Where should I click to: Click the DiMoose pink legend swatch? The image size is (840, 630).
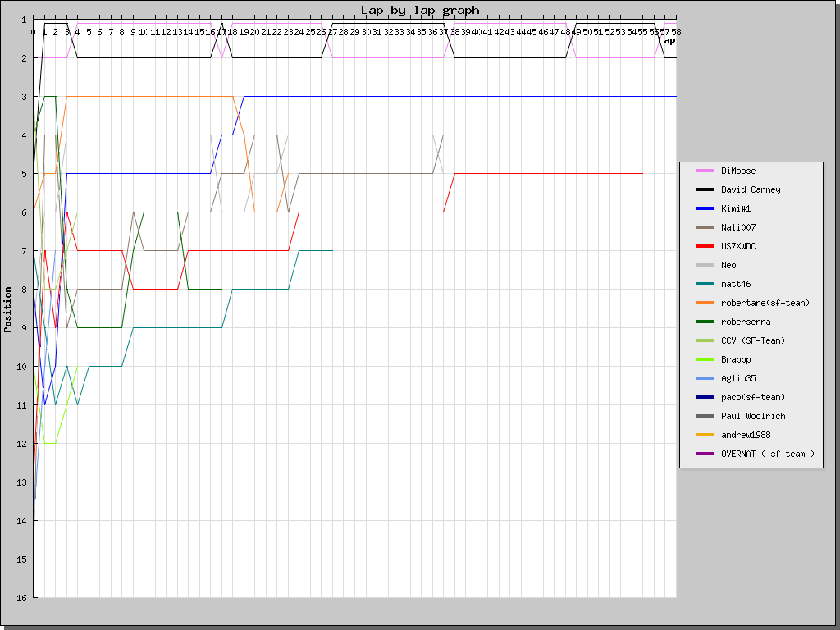(705, 171)
